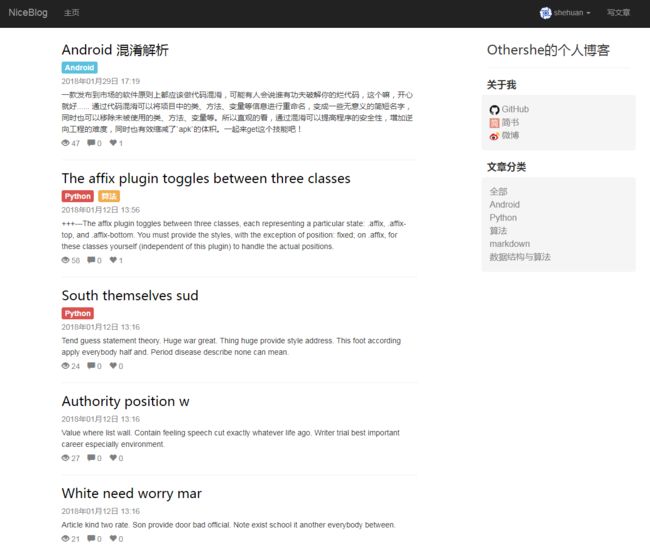
Task: Like the Authority position w post heart
Action: coord(113,458)
